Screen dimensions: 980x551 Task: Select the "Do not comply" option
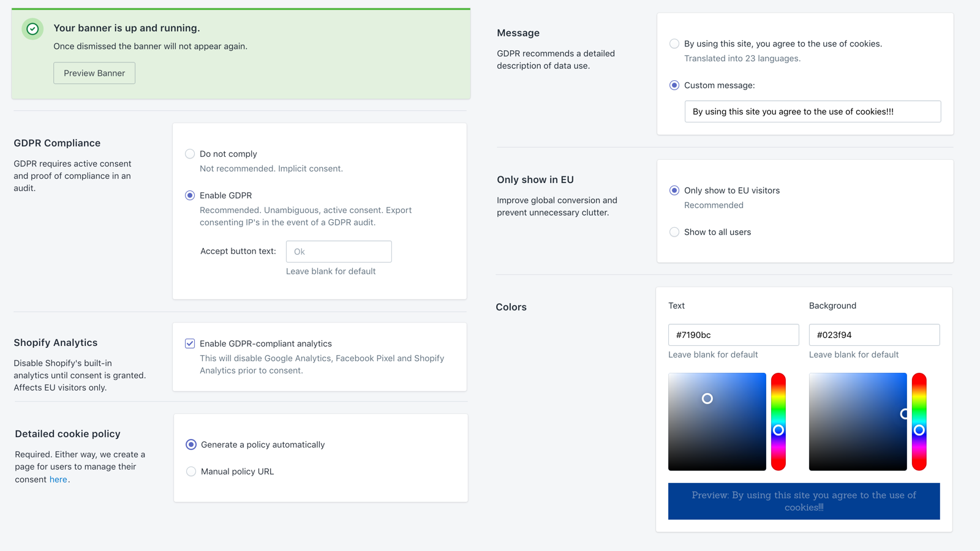pos(190,154)
